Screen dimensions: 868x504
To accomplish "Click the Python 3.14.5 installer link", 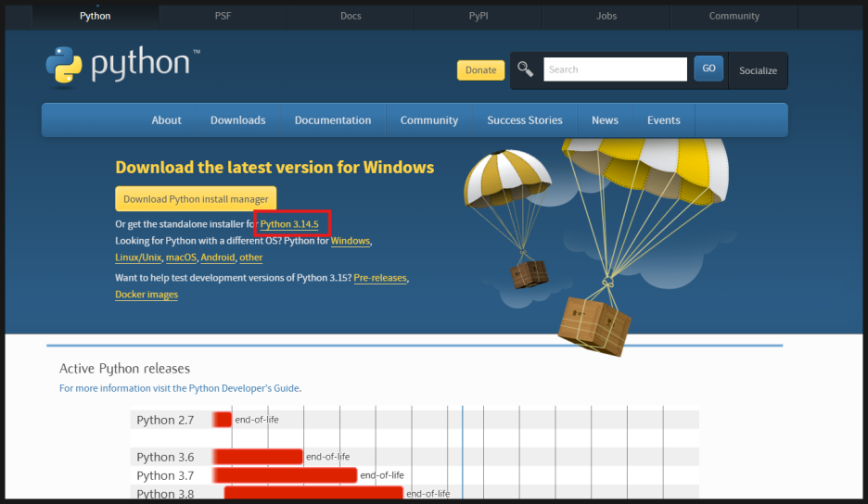I will 289,224.
